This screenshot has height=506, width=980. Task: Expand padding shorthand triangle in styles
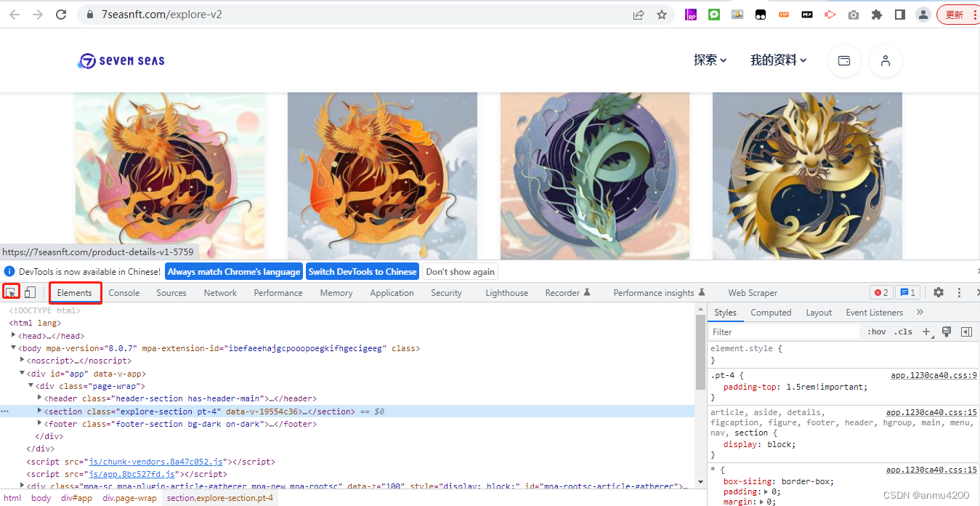click(766, 491)
